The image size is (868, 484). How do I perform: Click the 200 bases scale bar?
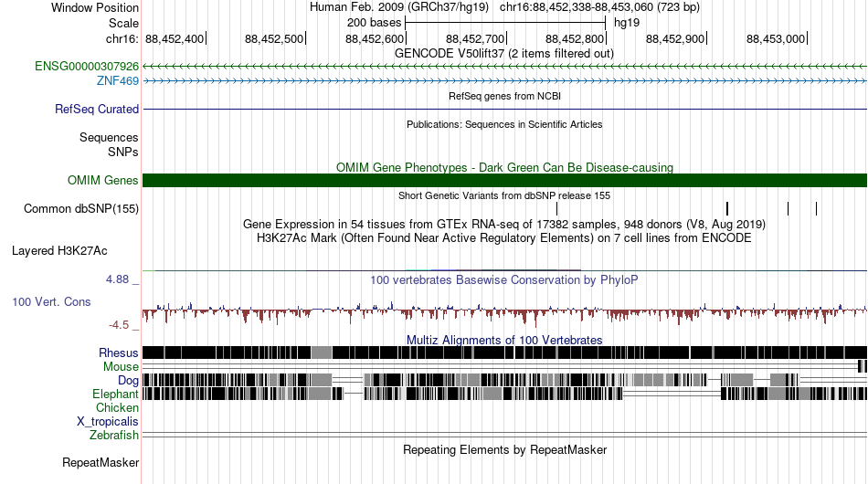(505, 23)
